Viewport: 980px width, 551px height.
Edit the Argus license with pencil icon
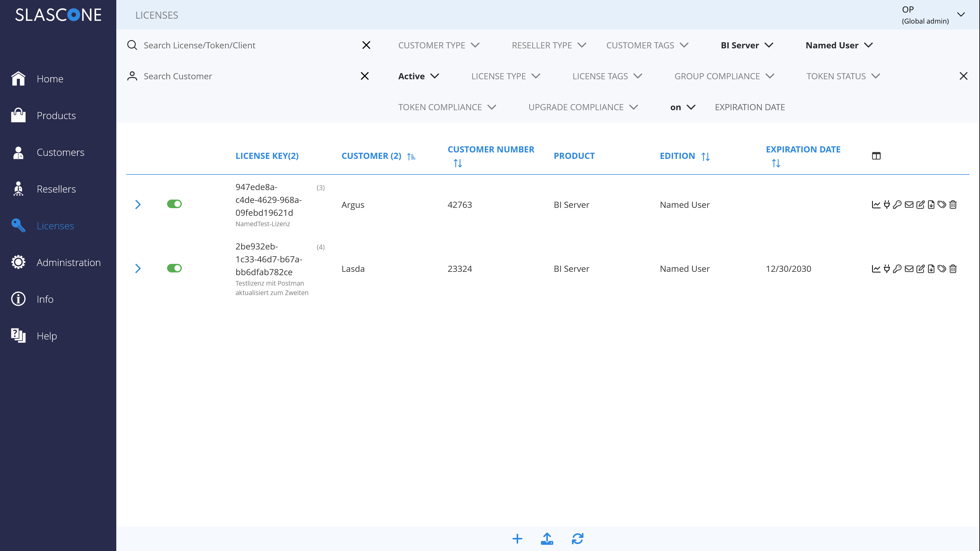click(x=920, y=205)
